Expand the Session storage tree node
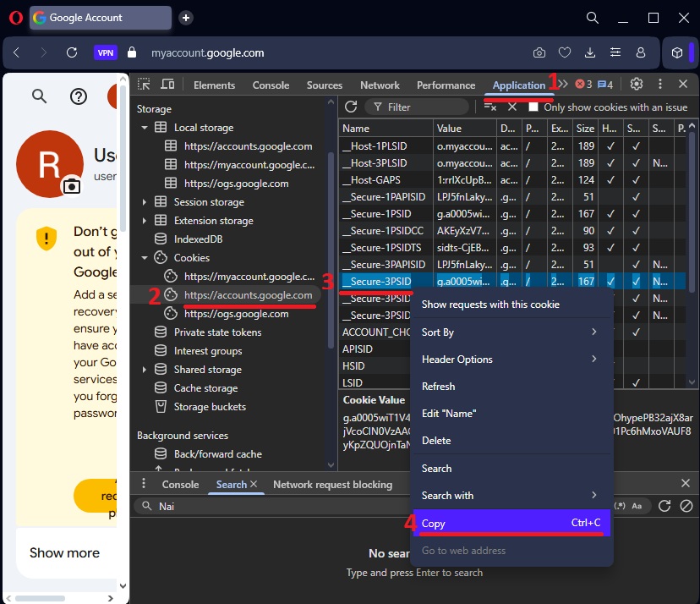Image resolution: width=700 pixels, height=604 pixels. (x=145, y=202)
